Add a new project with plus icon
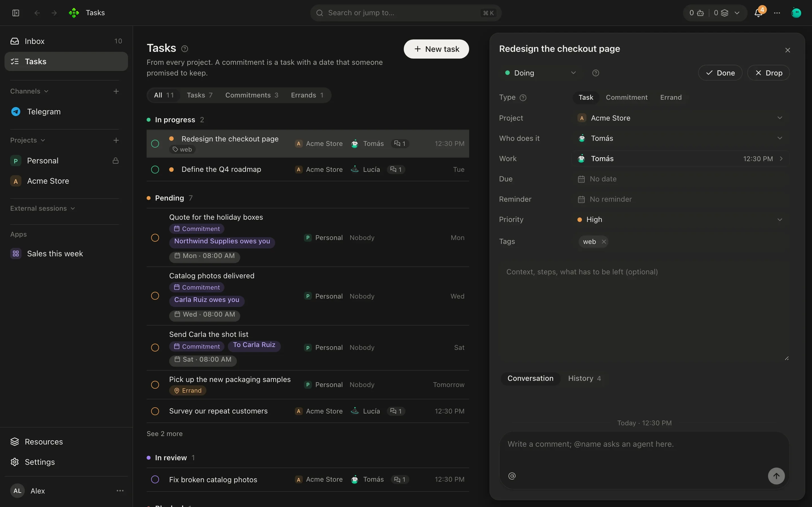 click(x=116, y=140)
